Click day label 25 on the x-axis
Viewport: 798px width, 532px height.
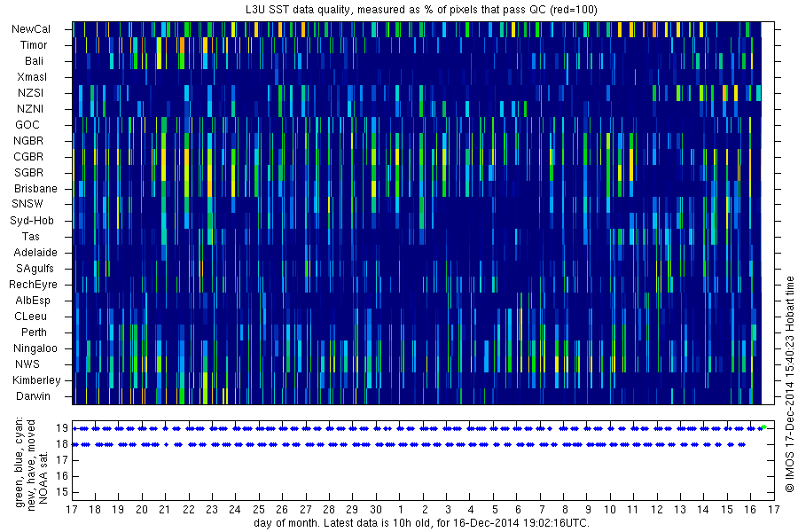259,509
